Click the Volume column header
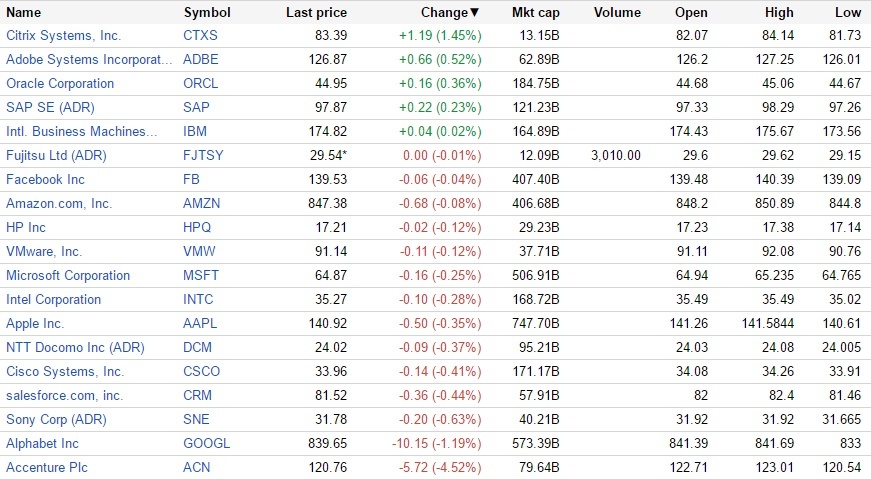Screen dimensions: 871x479 (x=617, y=13)
